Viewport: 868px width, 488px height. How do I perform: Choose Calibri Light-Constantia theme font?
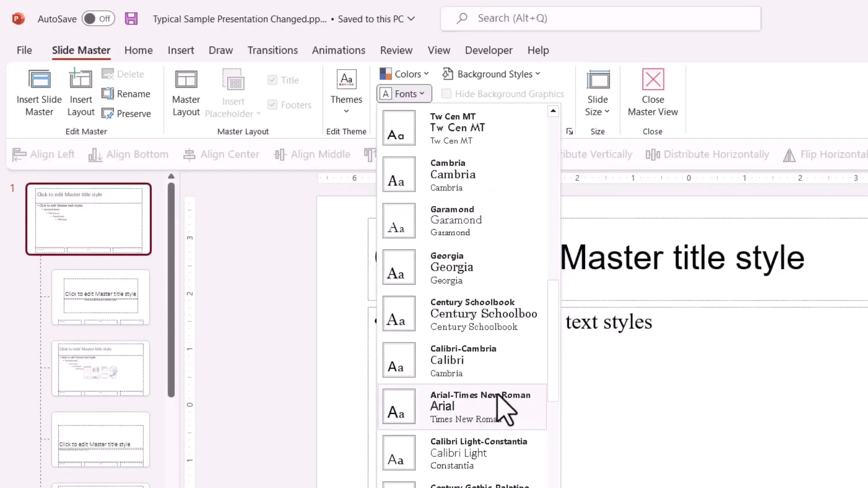[462, 453]
